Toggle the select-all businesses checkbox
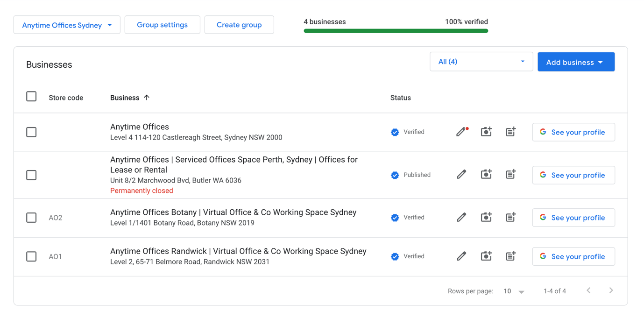The image size is (644, 318). click(31, 97)
